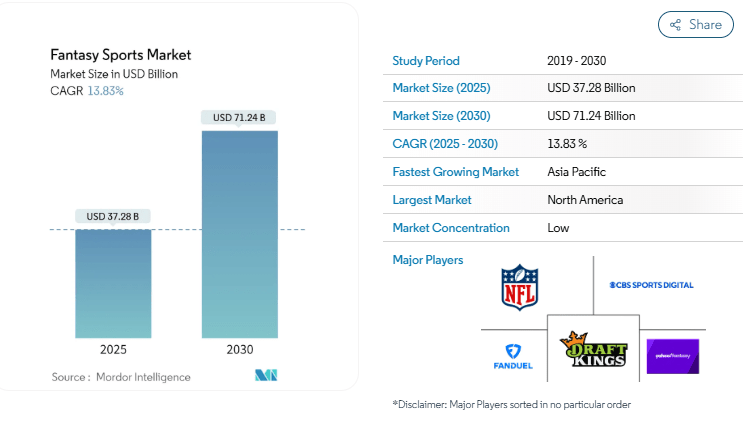The height and width of the screenshot is (428, 747).
Task: Click the Share button
Action: pyautogui.click(x=695, y=24)
